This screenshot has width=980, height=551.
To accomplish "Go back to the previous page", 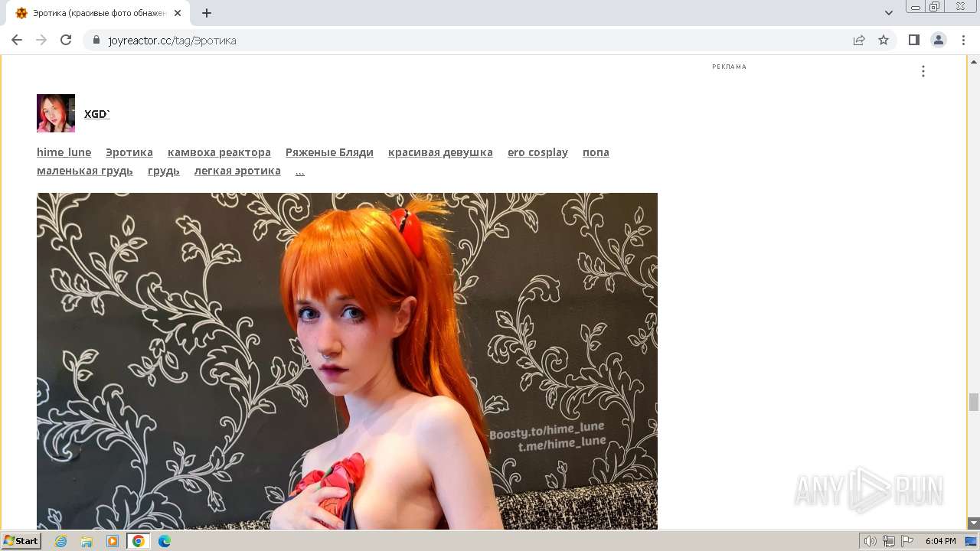I will 17,41.
